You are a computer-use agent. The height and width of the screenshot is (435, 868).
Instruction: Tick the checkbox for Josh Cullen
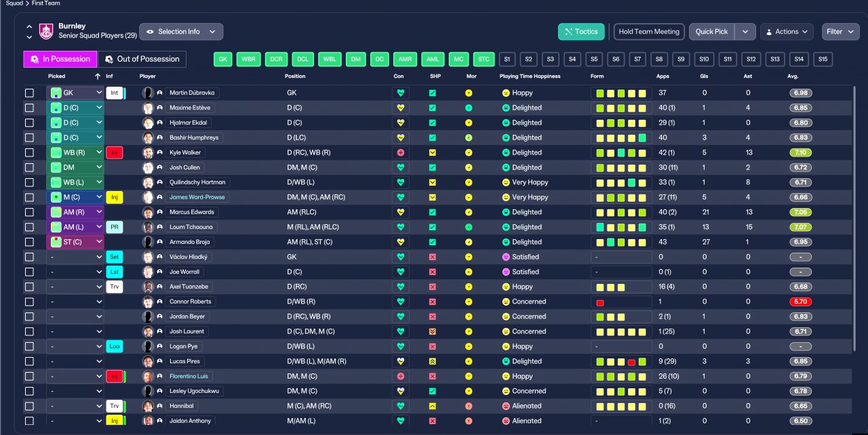29,167
